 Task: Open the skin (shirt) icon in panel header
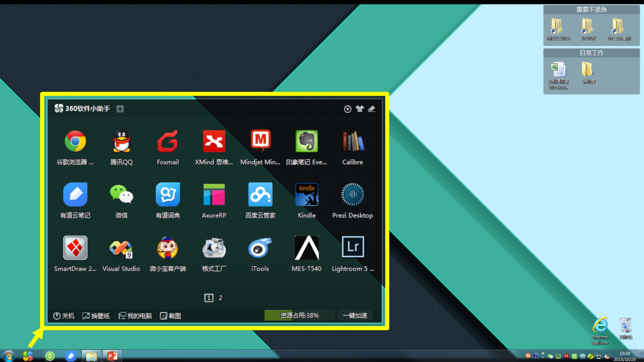click(360, 109)
